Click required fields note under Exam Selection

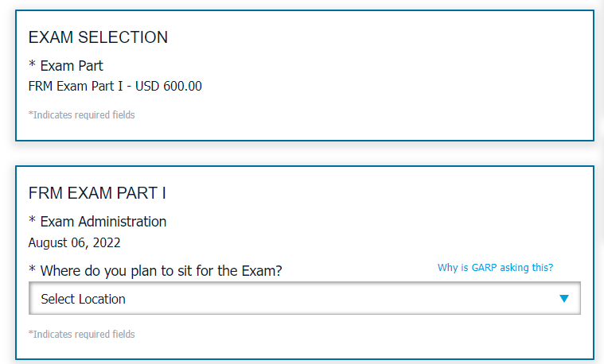(82, 115)
